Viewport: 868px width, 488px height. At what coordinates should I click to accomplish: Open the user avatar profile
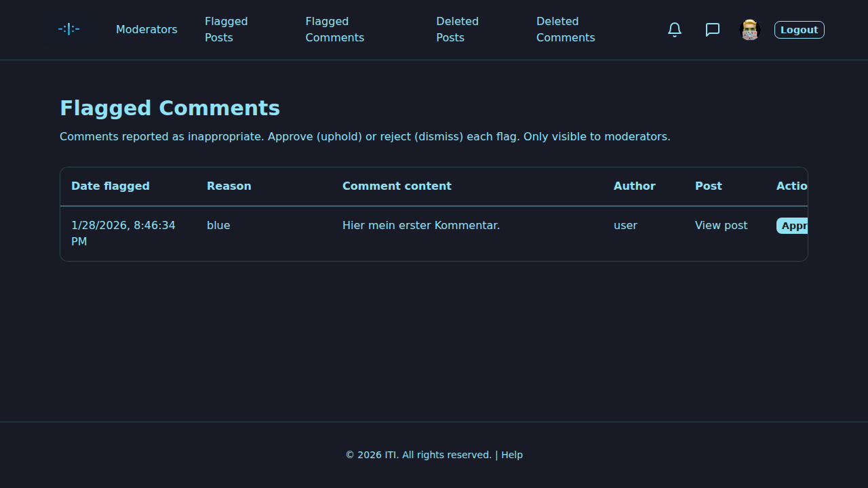click(x=750, y=30)
